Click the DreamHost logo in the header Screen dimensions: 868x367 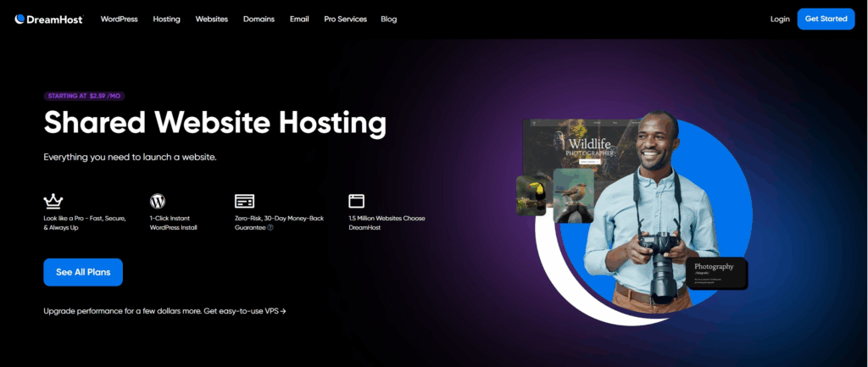point(48,19)
